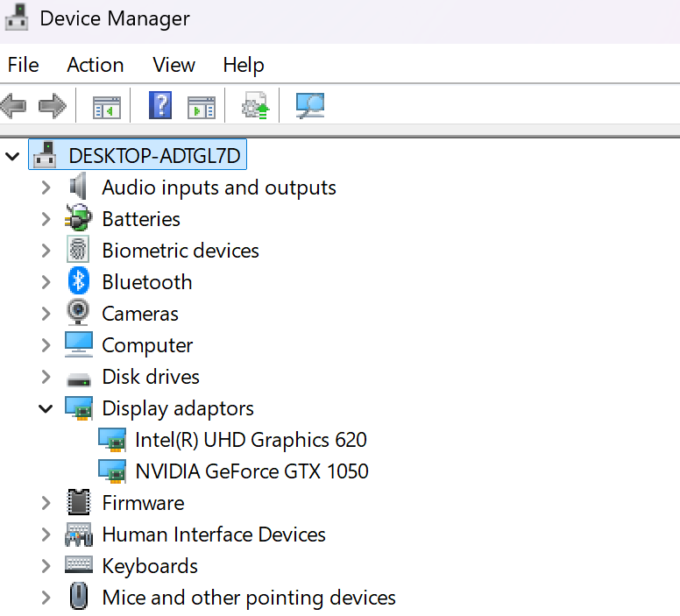The image size is (680, 616).
Task: Click the NVIDIA GeForce GTX 1050 icon
Action: point(112,471)
